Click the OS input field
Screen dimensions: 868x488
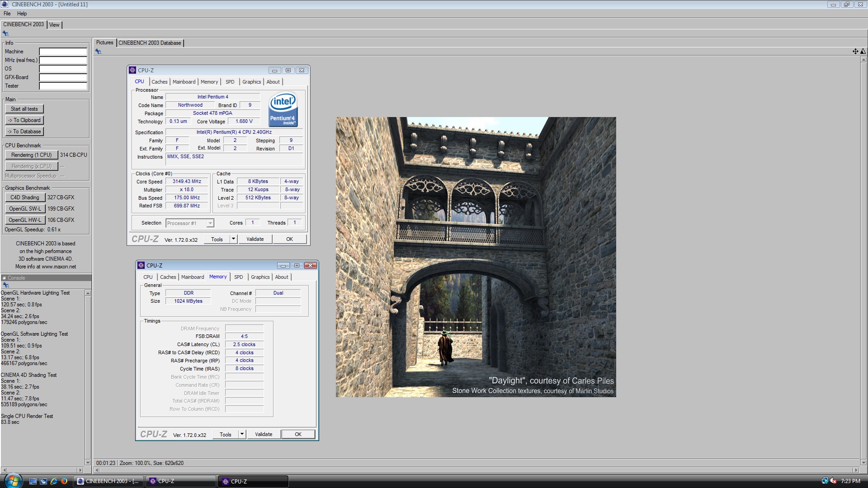(63, 69)
